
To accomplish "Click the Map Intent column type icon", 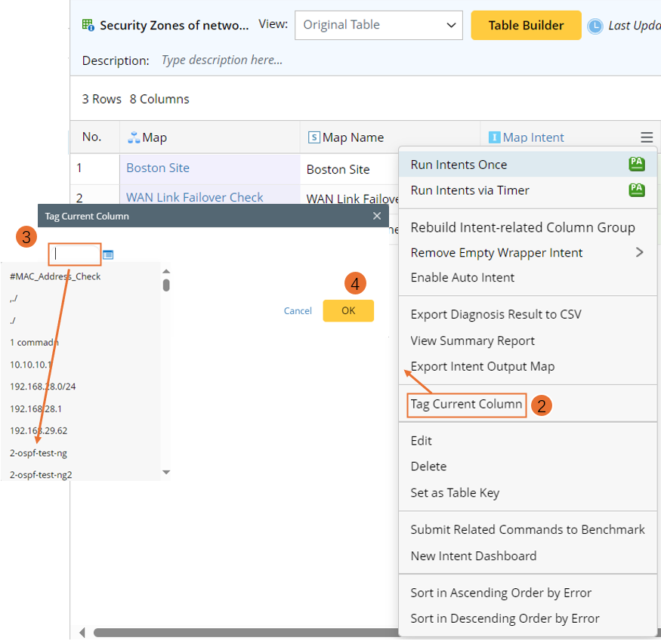I will click(x=494, y=137).
